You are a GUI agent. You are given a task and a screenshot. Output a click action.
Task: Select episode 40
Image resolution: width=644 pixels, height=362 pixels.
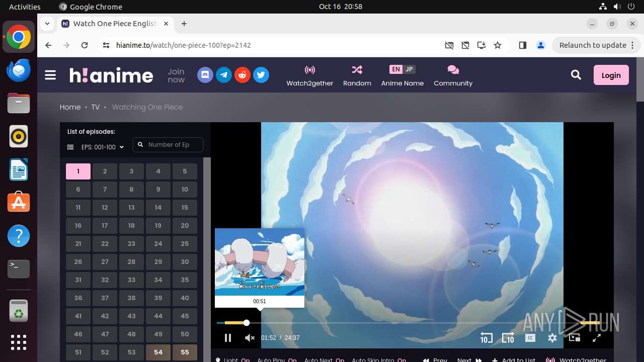pyautogui.click(x=185, y=298)
